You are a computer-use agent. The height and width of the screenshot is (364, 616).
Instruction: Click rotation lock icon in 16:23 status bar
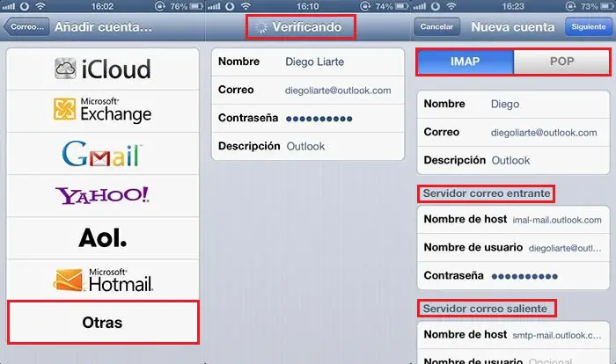coord(570,6)
